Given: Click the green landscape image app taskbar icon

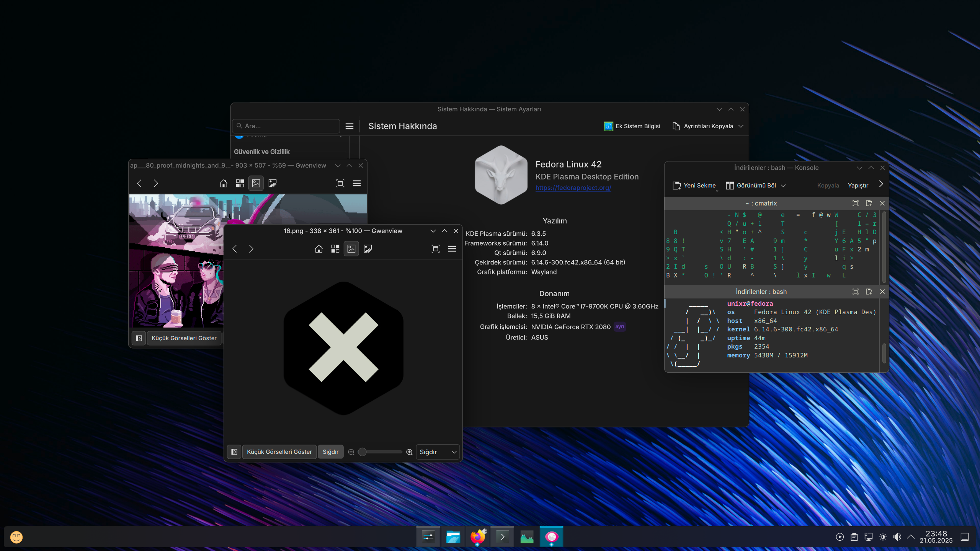Looking at the screenshot, I should (527, 537).
